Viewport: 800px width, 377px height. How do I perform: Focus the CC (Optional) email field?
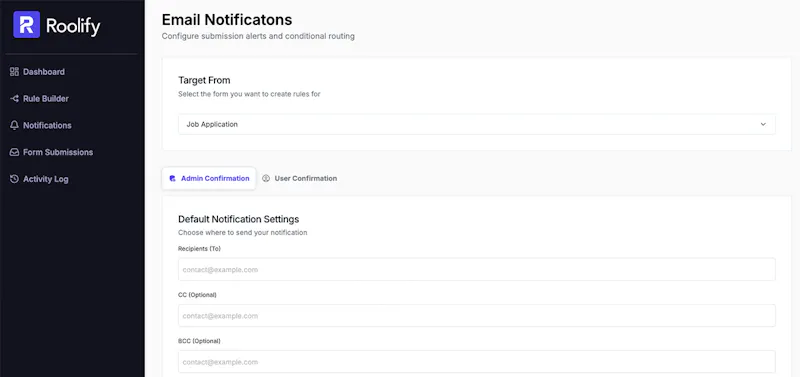point(477,316)
